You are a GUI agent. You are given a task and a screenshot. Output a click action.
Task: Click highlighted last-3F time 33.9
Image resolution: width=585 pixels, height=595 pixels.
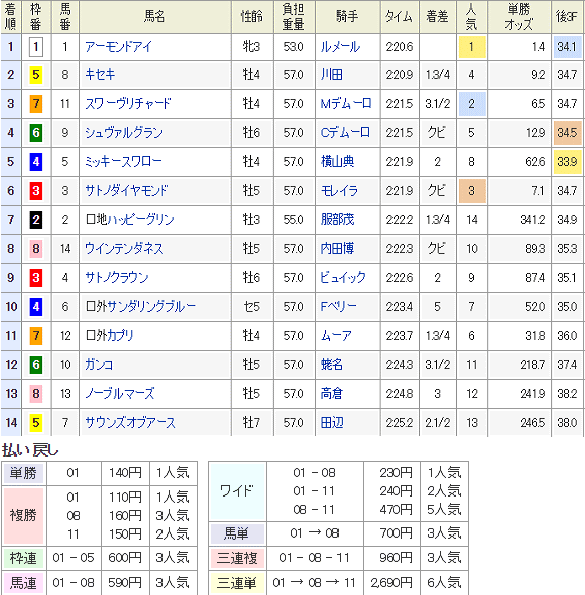pyautogui.click(x=567, y=162)
